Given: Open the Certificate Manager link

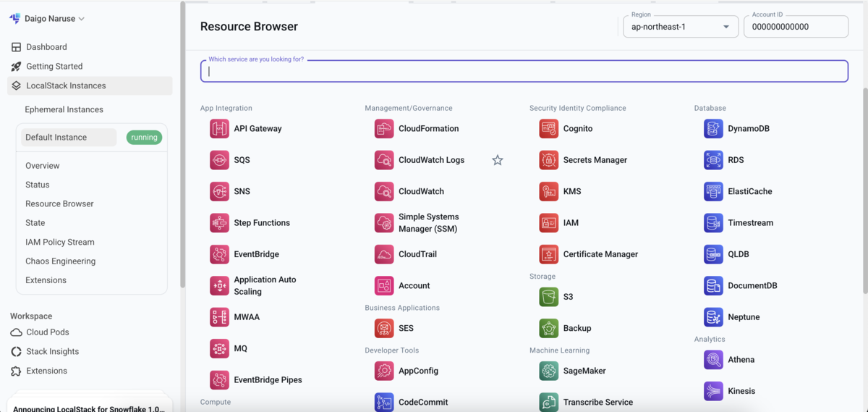Looking at the screenshot, I should click(x=600, y=254).
